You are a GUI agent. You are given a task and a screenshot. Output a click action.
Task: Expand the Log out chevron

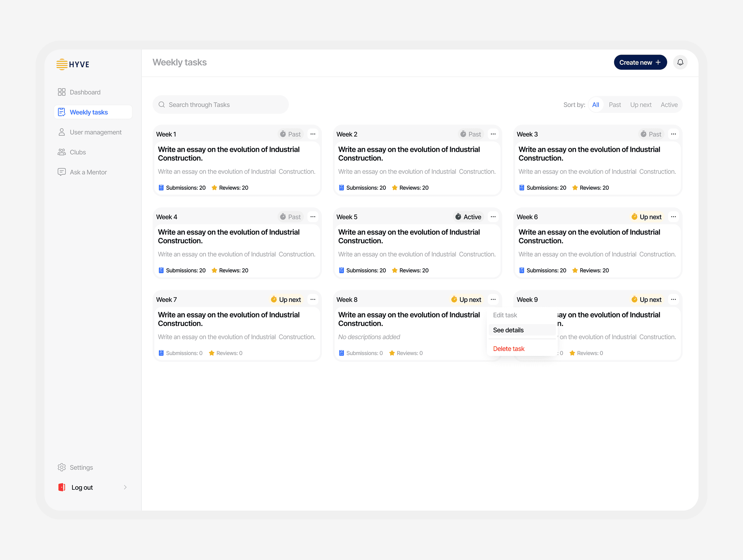coord(125,487)
